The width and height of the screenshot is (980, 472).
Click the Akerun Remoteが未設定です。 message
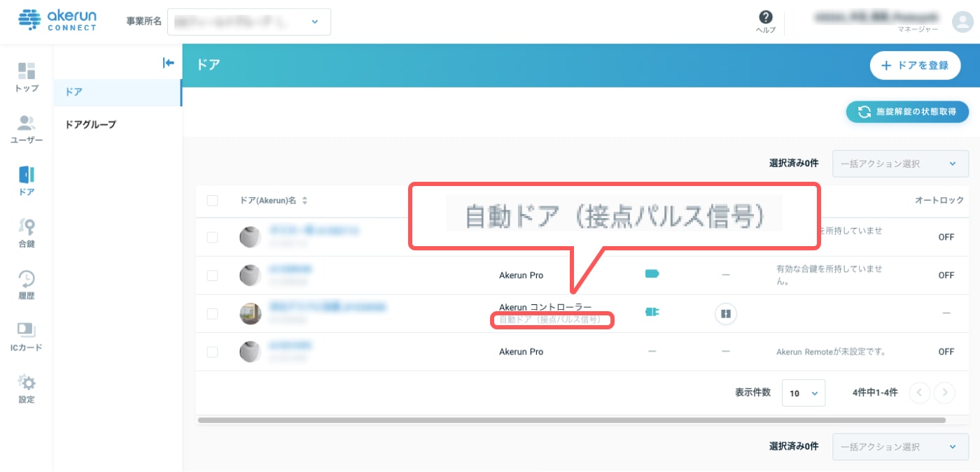pos(831,352)
